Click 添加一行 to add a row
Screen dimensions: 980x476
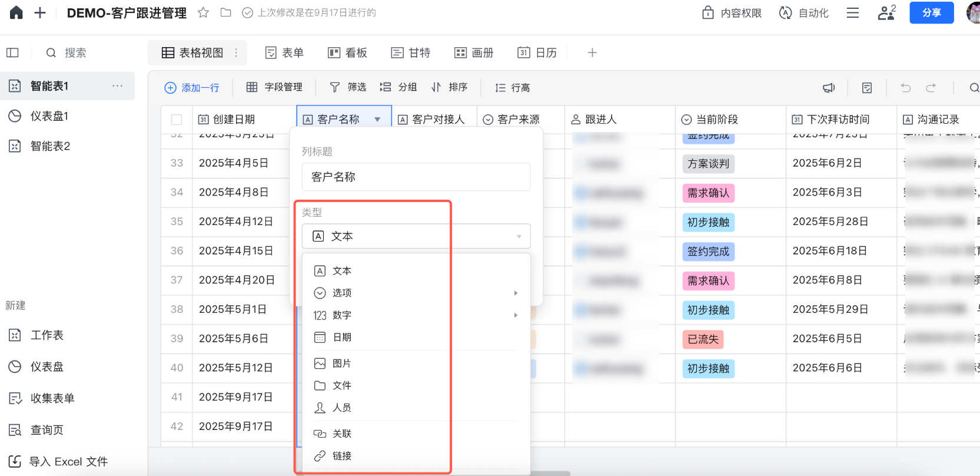pos(192,88)
